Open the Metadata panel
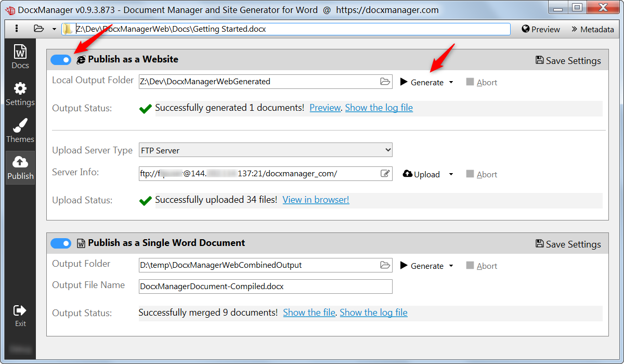This screenshot has width=624, height=364. [x=593, y=29]
